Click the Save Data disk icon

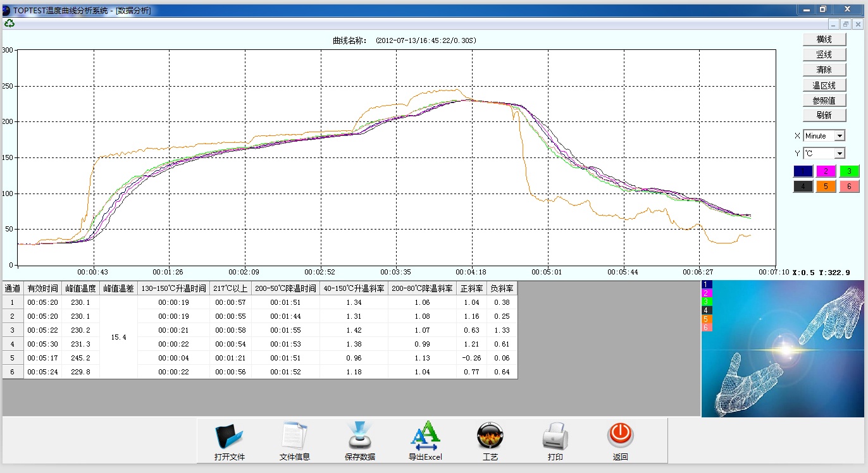pos(359,437)
